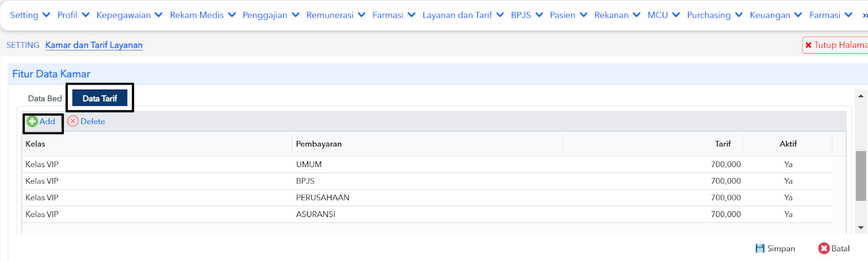The image size is (868, 261).
Task: Click the red X Batal icon
Action: coord(824,249)
